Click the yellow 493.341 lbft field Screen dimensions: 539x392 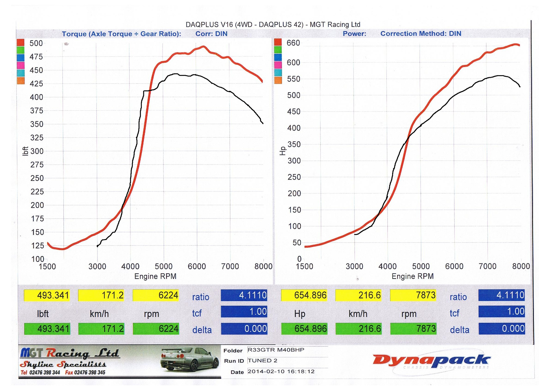click(x=47, y=295)
